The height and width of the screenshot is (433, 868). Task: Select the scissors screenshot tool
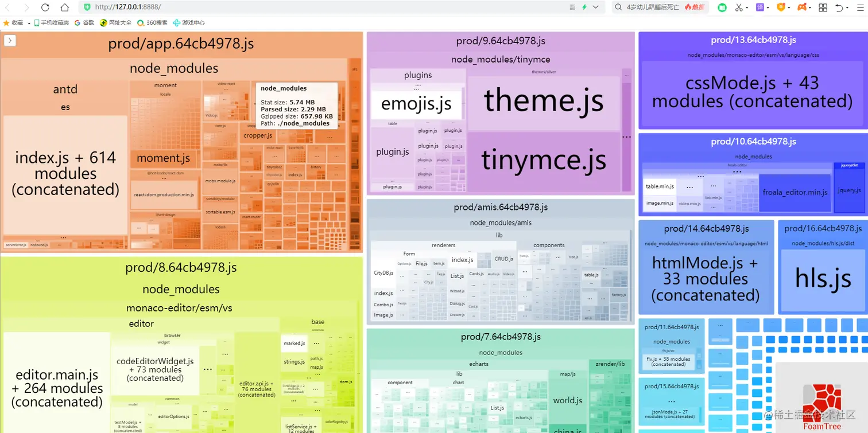pyautogui.click(x=739, y=7)
